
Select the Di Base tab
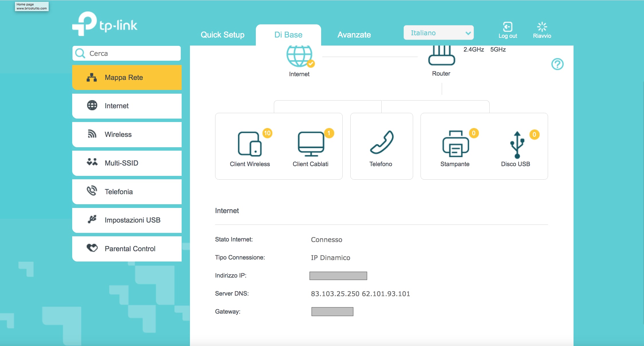coord(288,35)
